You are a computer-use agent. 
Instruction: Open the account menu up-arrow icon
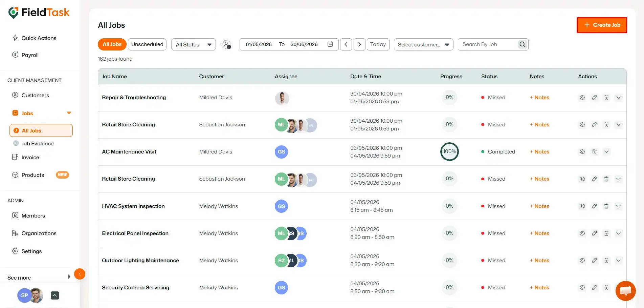coord(55,295)
